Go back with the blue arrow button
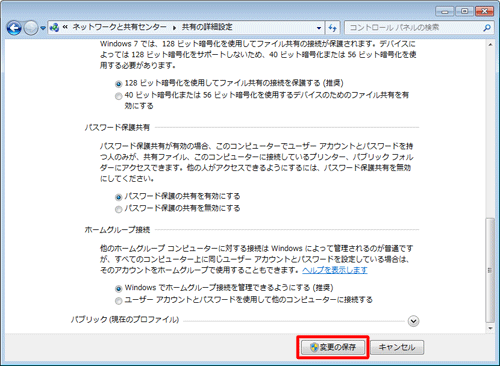This screenshot has height=366, width=500. click(14, 28)
